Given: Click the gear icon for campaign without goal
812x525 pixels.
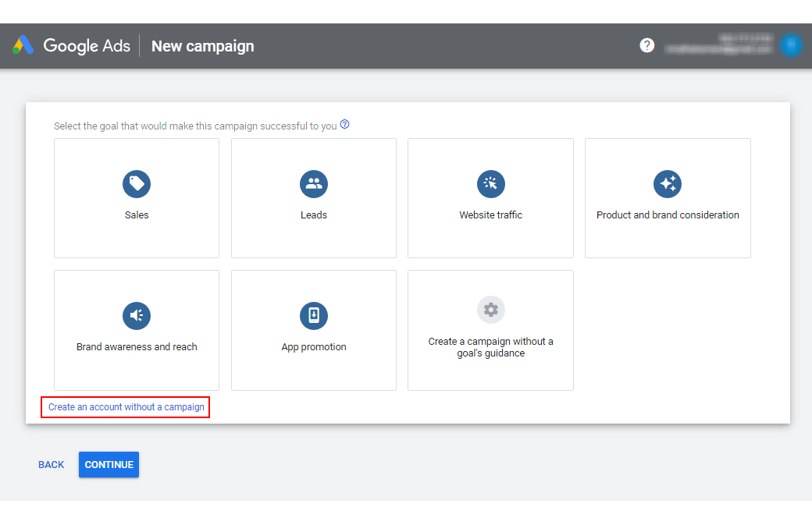Looking at the screenshot, I should click(x=491, y=310).
